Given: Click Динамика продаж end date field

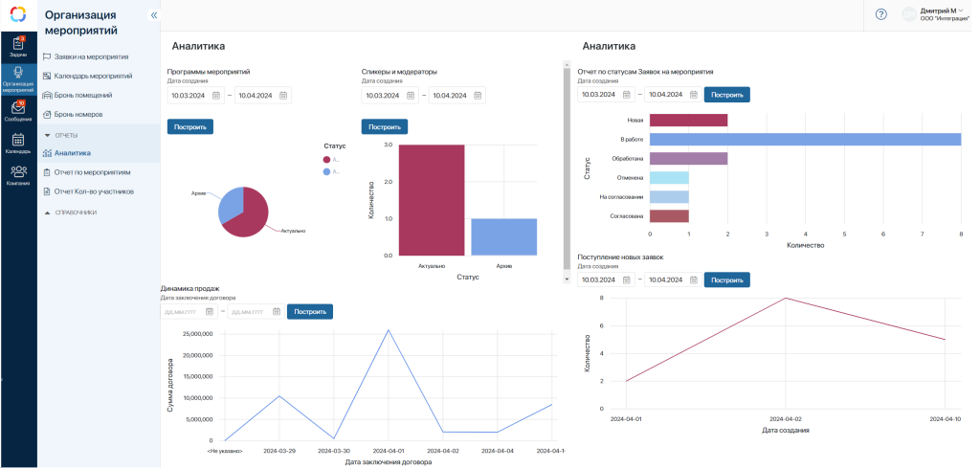Looking at the screenshot, I should 249,312.
